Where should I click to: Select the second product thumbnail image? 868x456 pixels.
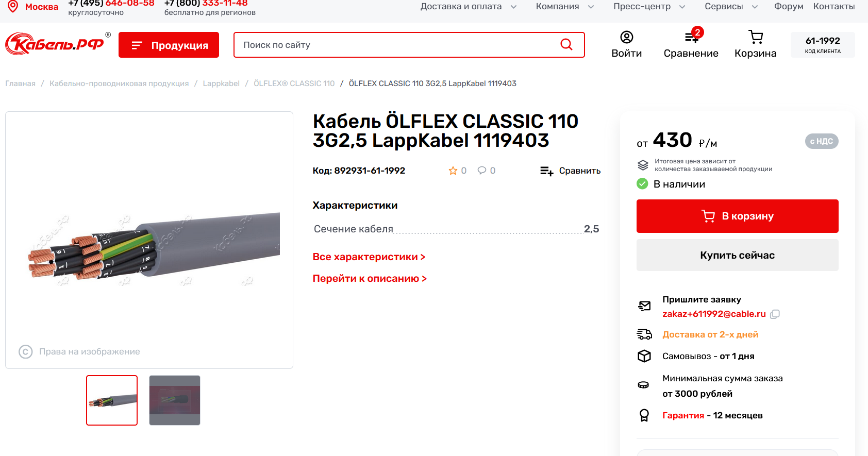tap(175, 400)
